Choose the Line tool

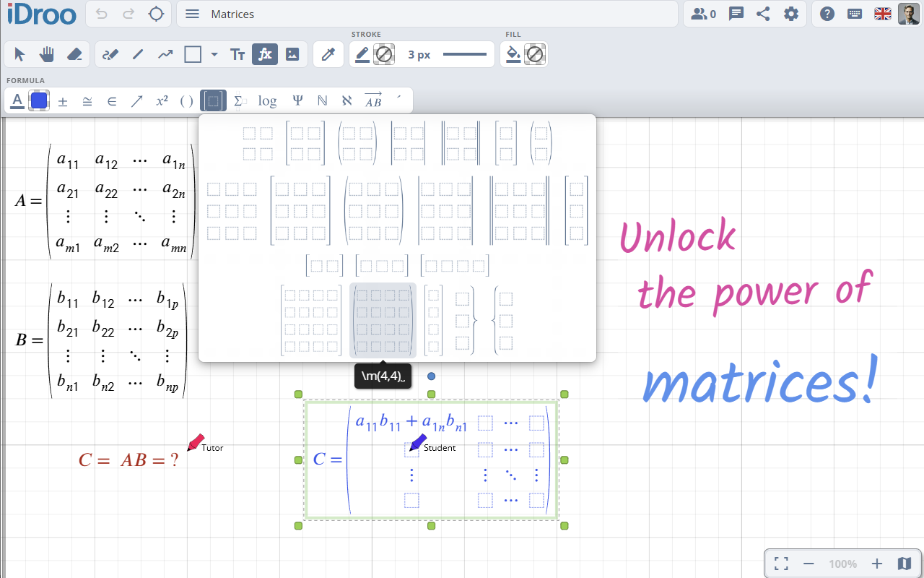[137, 53]
